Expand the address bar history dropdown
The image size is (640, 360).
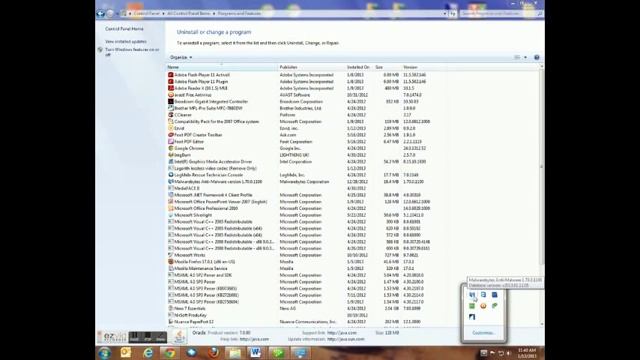coord(444,13)
